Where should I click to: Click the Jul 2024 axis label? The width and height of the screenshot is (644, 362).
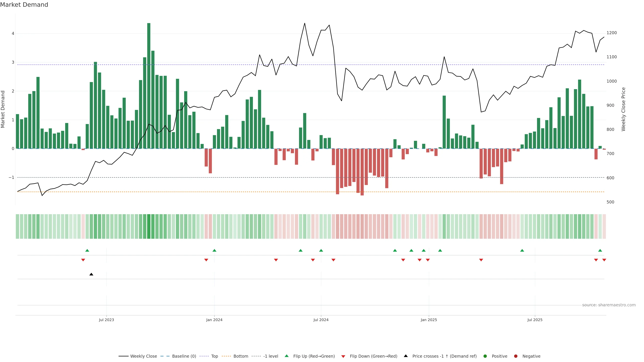(321, 320)
